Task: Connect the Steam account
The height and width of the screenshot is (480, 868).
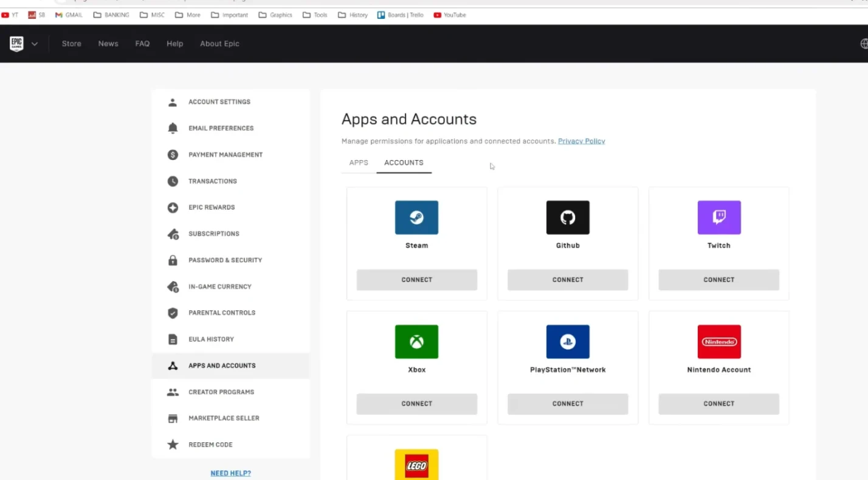Action: [416, 280]
